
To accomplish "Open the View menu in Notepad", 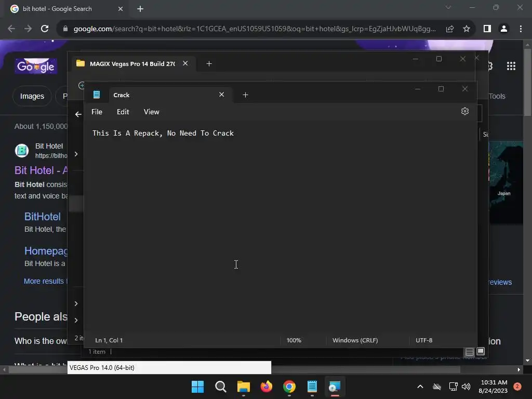I will (151, 112).
